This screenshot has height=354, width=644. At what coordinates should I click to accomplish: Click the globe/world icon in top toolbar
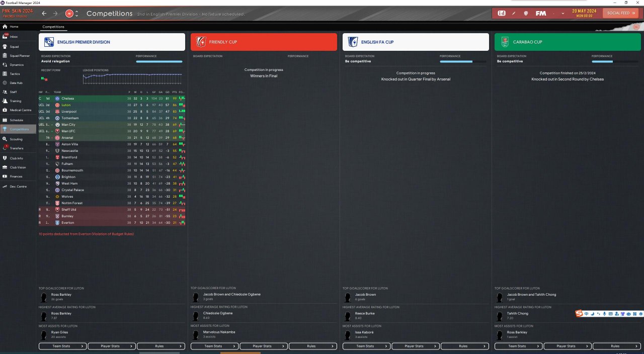click(x=526, y=13)
